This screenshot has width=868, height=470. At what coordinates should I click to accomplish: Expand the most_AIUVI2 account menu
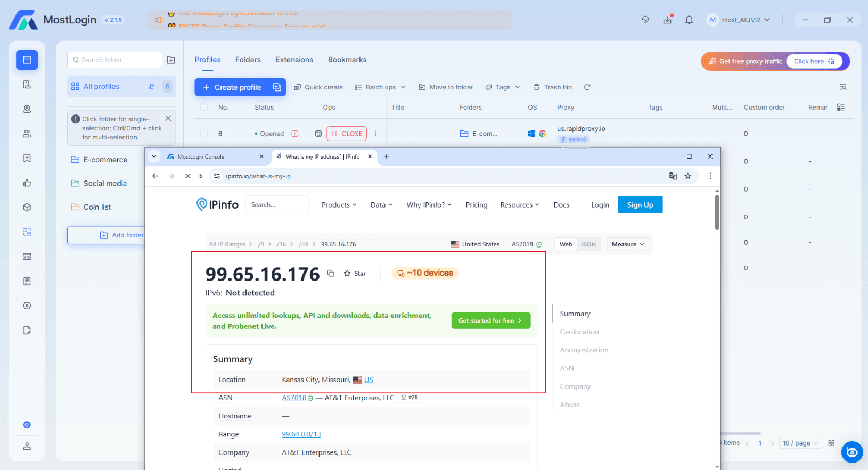coord(739,20)
